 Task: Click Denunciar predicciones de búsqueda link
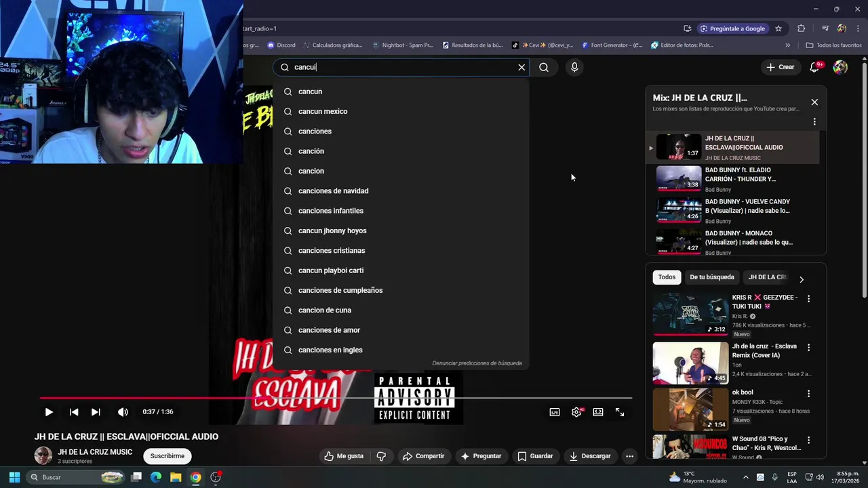pyautogui.click(x=477, y=363)
